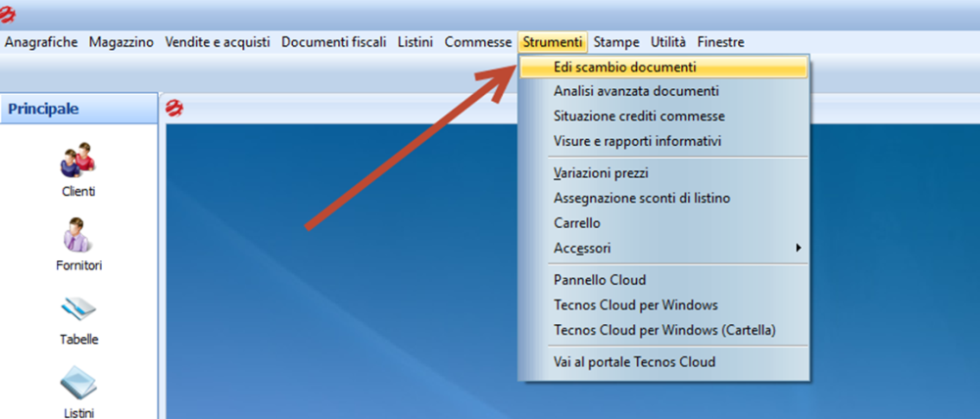
Task: Choose Variazioni prezzi entry
Action: [x=663, y=173]
